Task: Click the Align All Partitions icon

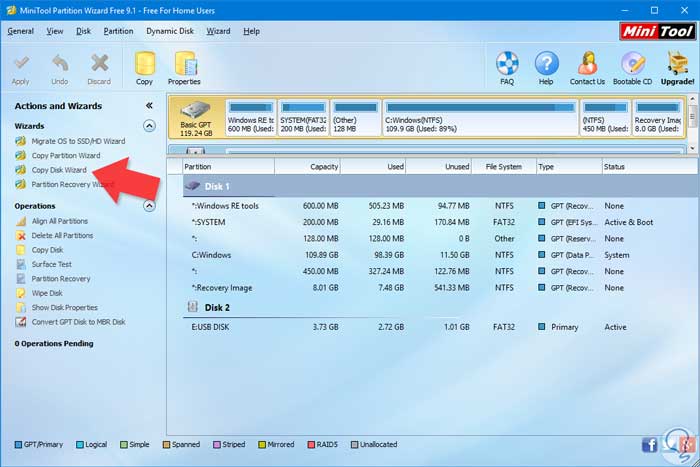Action: tap(21, 221)
